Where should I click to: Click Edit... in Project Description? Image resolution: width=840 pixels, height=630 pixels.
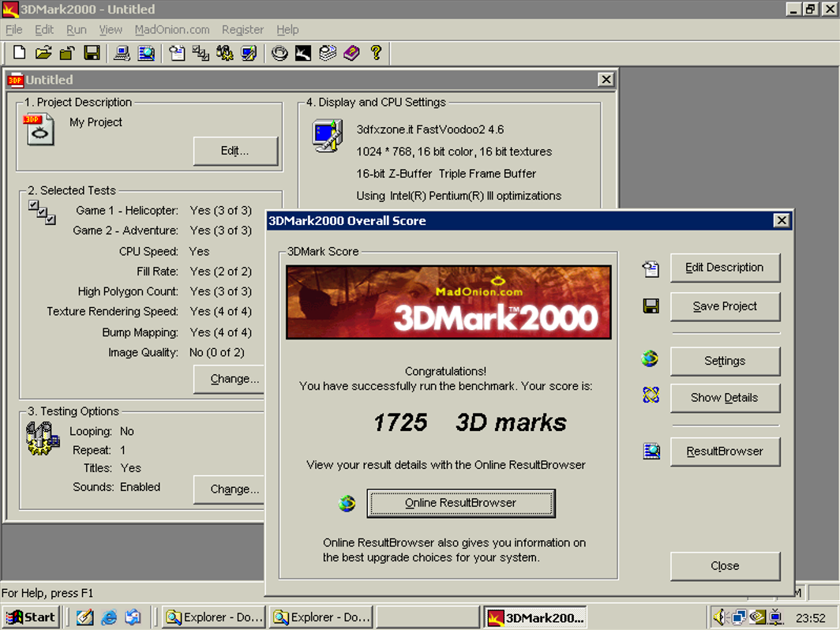click(235, 151)
